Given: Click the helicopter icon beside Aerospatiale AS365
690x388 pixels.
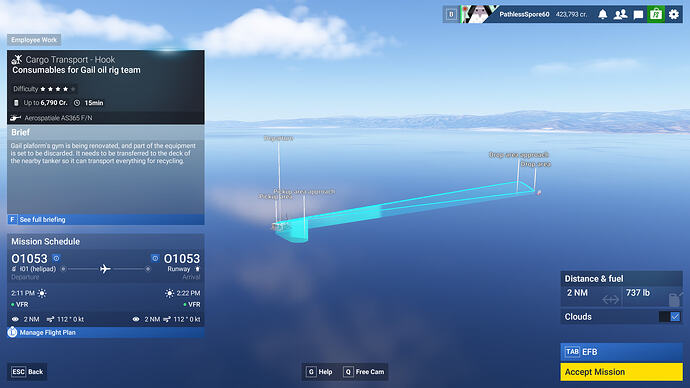Looking at the screenshot, I should 15,118.
